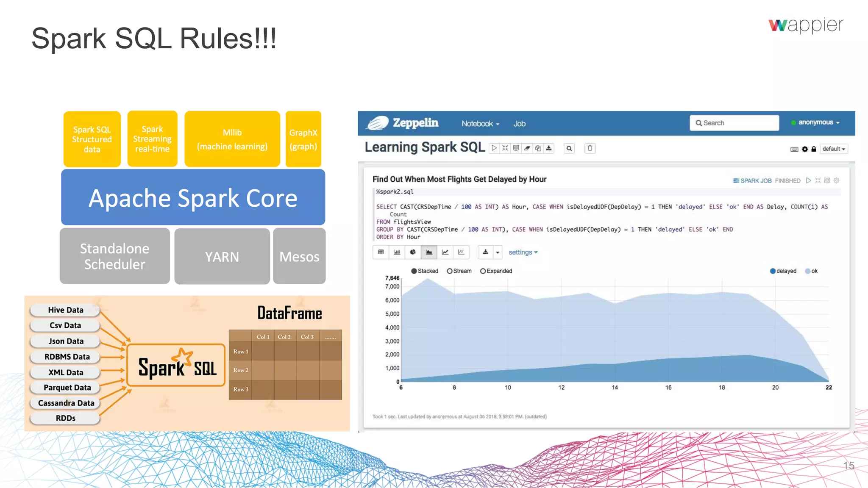Click the XML Data source label
The width and height of the screenshot is (868, 488).
(x=65, y=372)
